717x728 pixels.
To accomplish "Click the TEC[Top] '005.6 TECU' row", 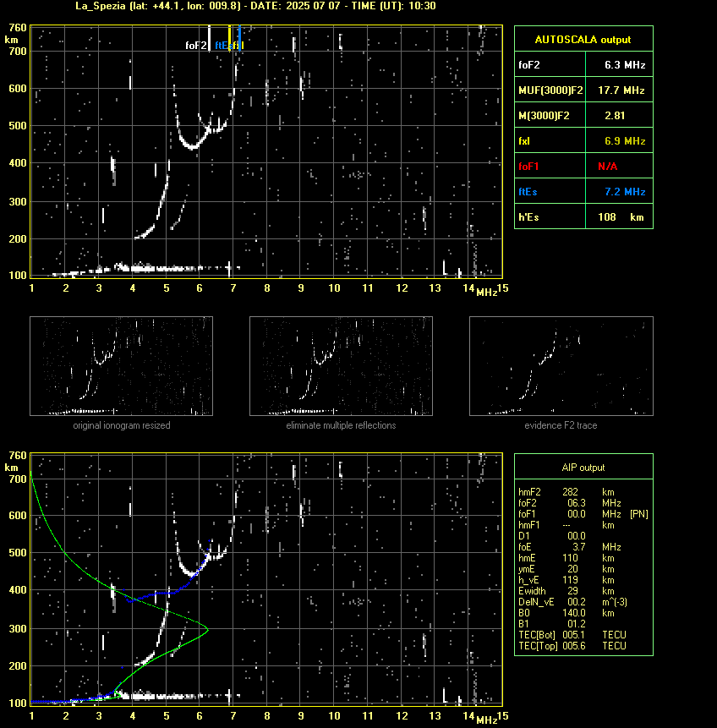I will point(572,646).
